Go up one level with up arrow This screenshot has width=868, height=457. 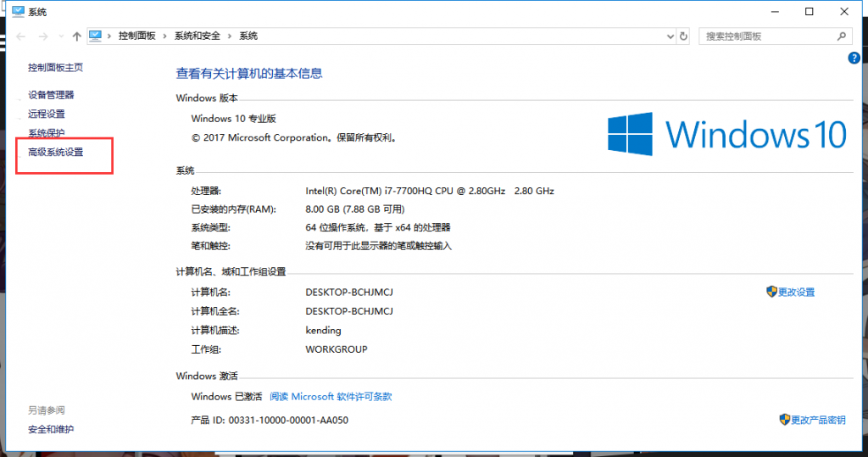point(76,36)
